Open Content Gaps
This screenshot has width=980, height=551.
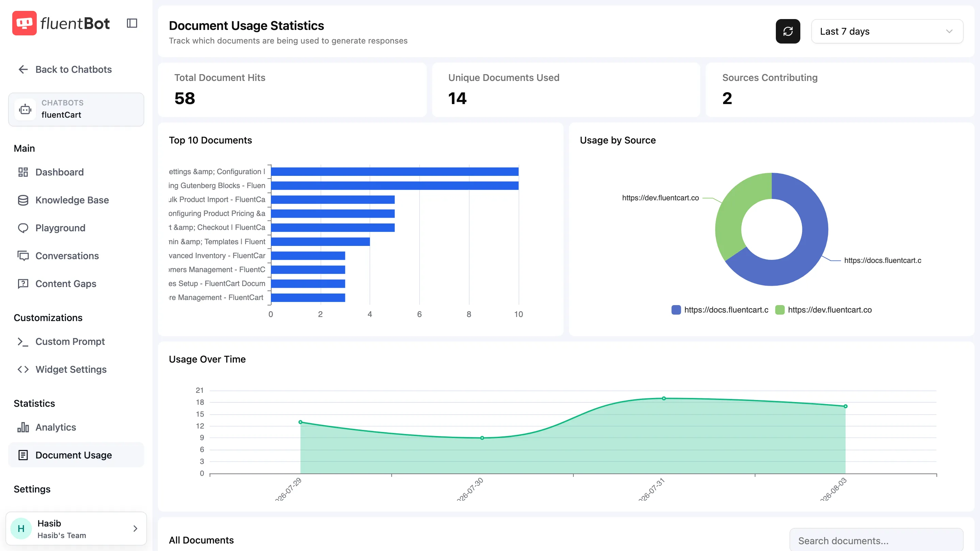pos(76,284)
